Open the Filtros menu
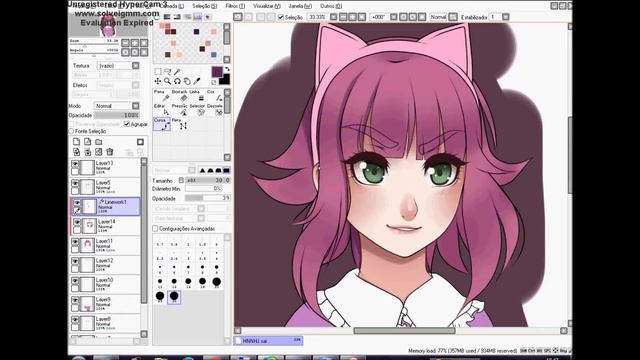The width and height of the screenshot is (640, 360). (236, 6)
